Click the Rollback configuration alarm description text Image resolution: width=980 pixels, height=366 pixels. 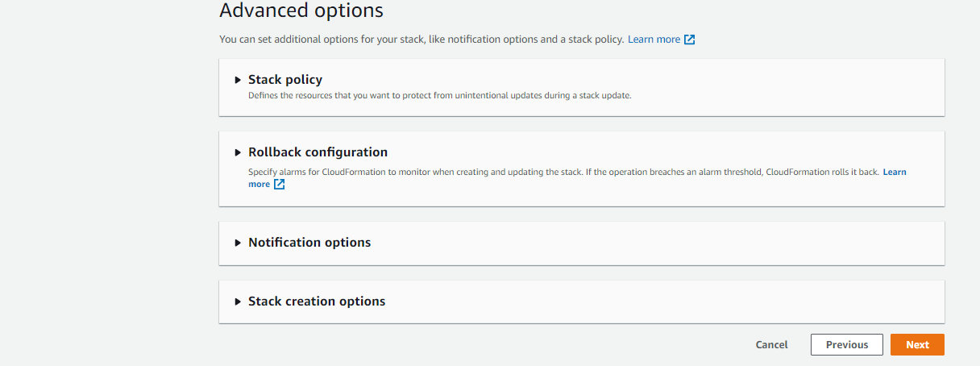click(x=563, y=173)
